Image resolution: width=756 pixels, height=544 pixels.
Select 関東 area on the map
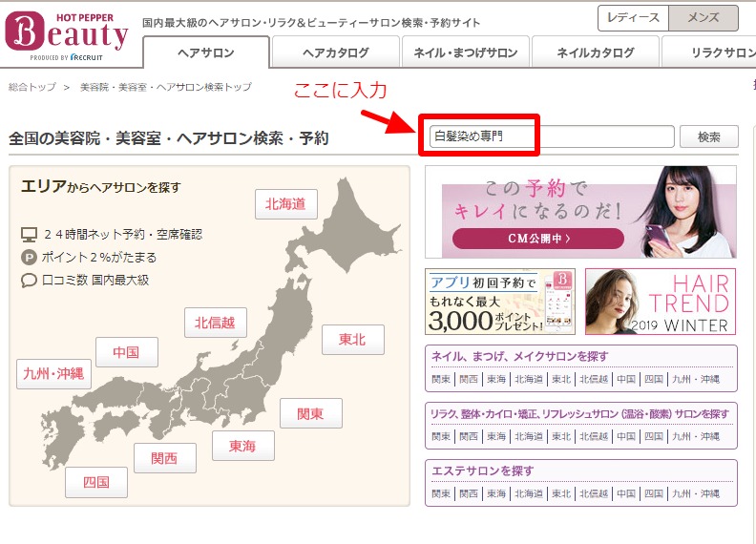[x=311, y=413]
